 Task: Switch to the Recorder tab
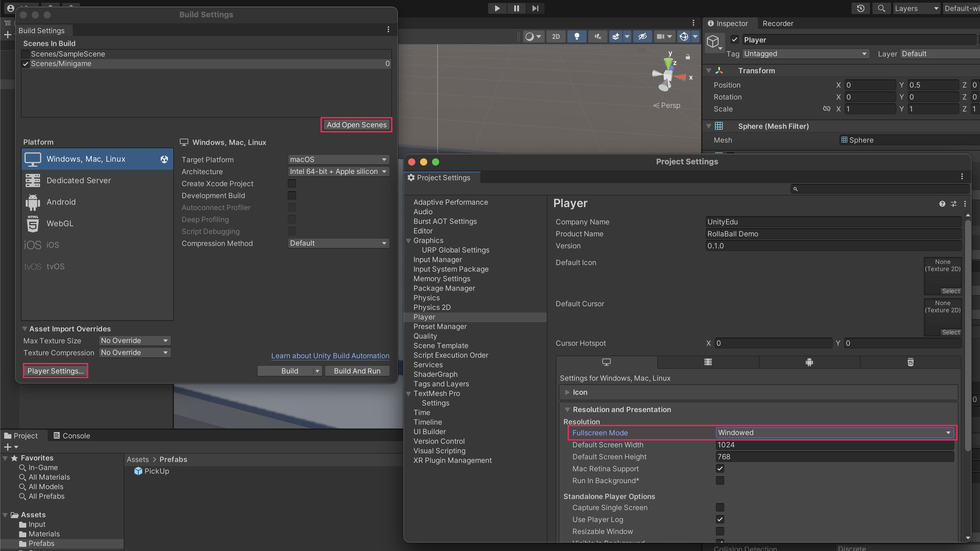pos(778,24)
